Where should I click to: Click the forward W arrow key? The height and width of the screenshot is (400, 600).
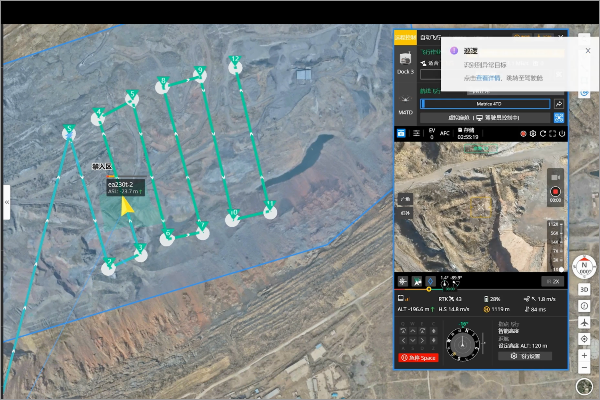coord(412,331)
